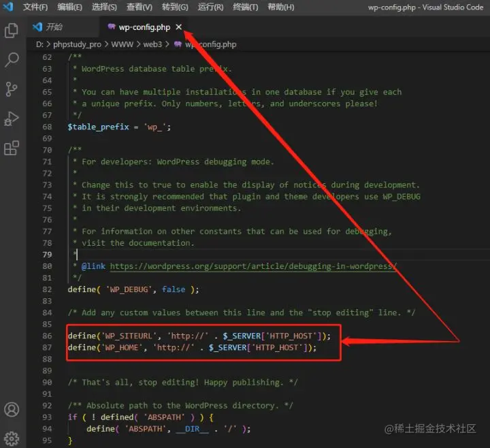Open the 文件(F) menu
Image resolution: width=490 pixels, height=448 pixels.
point(35,7)
